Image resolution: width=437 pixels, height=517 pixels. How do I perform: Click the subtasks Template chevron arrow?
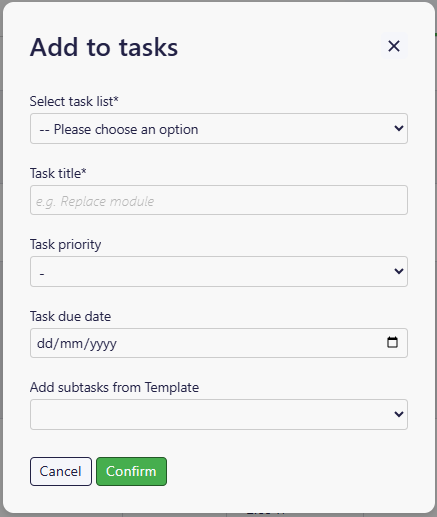click(x=399, y=414)
